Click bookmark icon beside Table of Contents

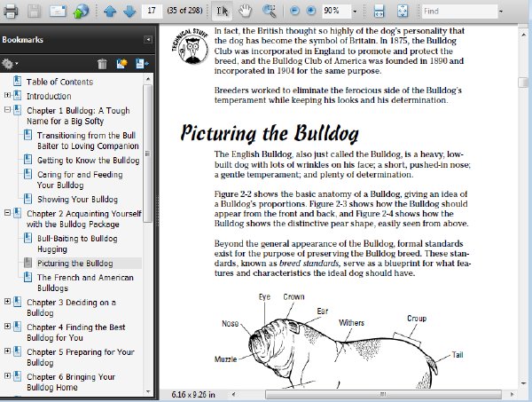18,81
